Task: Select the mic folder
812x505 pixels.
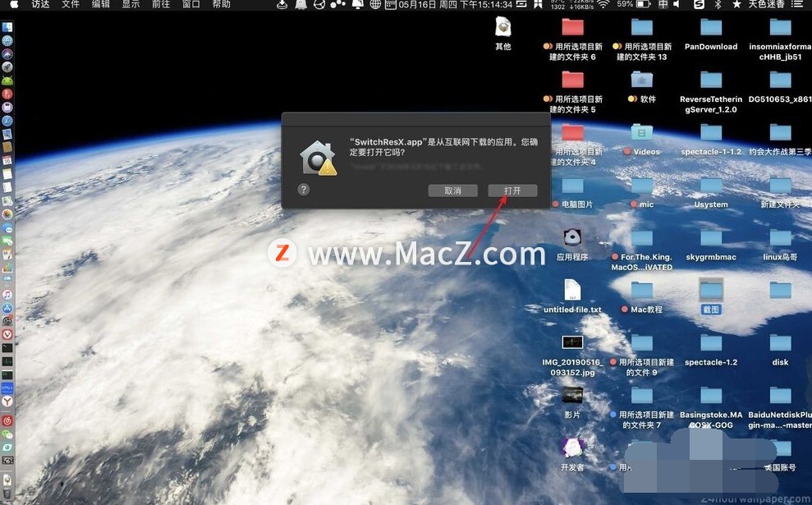Action: 641,192
